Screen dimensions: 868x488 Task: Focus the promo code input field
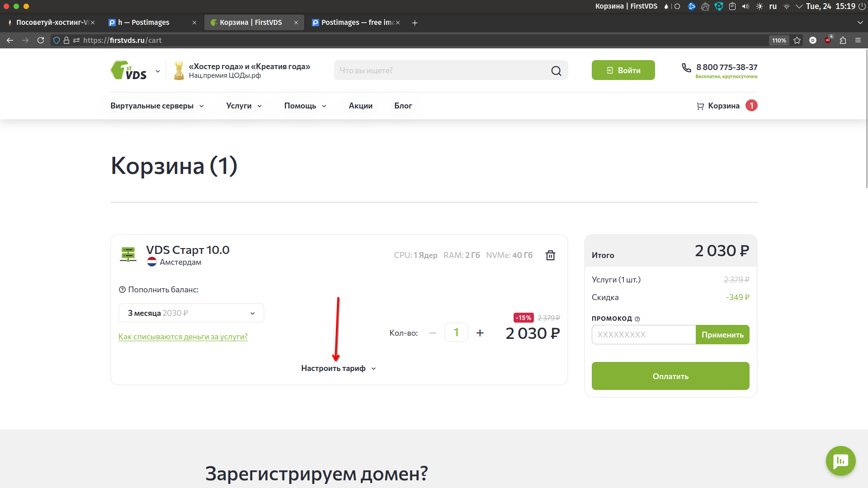[644, 335]
